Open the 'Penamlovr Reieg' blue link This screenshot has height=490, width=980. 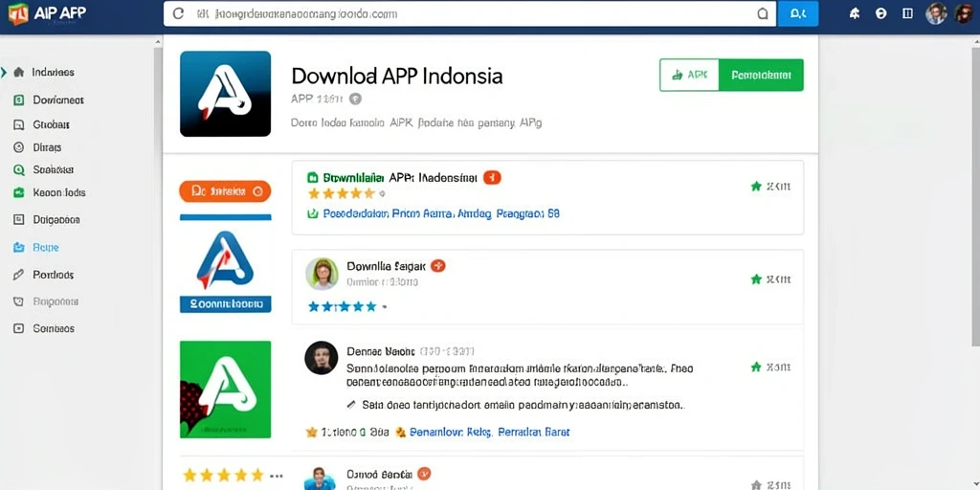pos(452,432)
